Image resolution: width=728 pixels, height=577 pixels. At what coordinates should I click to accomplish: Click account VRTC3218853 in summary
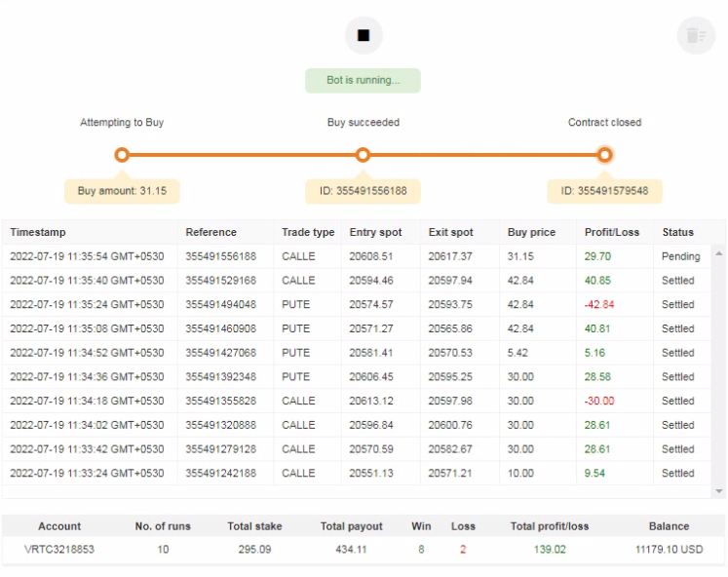59,550
